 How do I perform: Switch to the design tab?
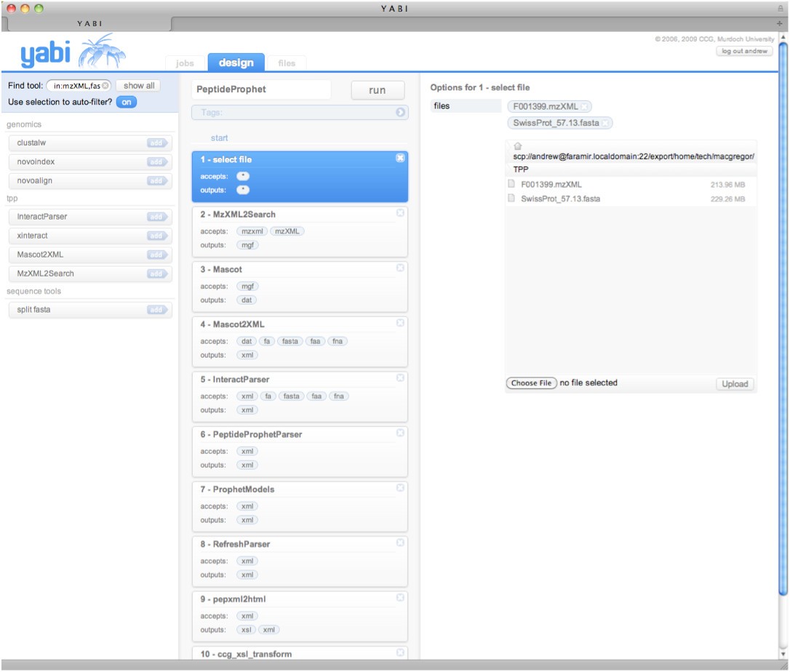[x=236, y=63]
